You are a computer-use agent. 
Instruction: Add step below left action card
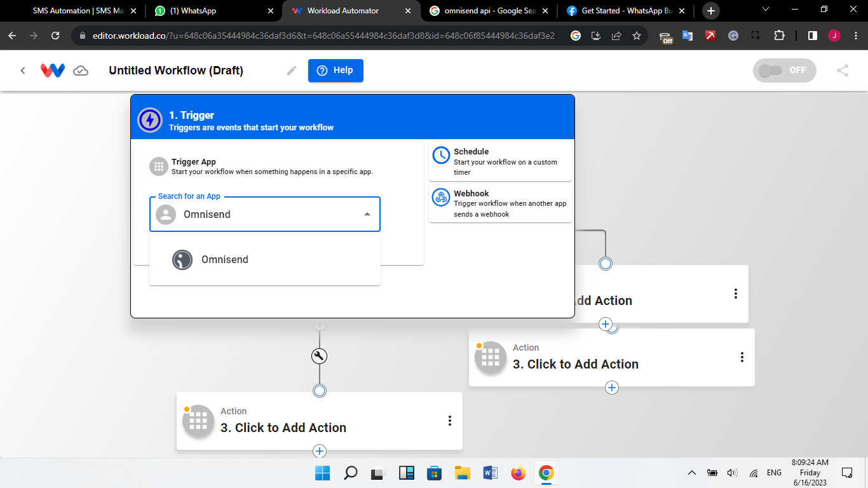(320, 451)
